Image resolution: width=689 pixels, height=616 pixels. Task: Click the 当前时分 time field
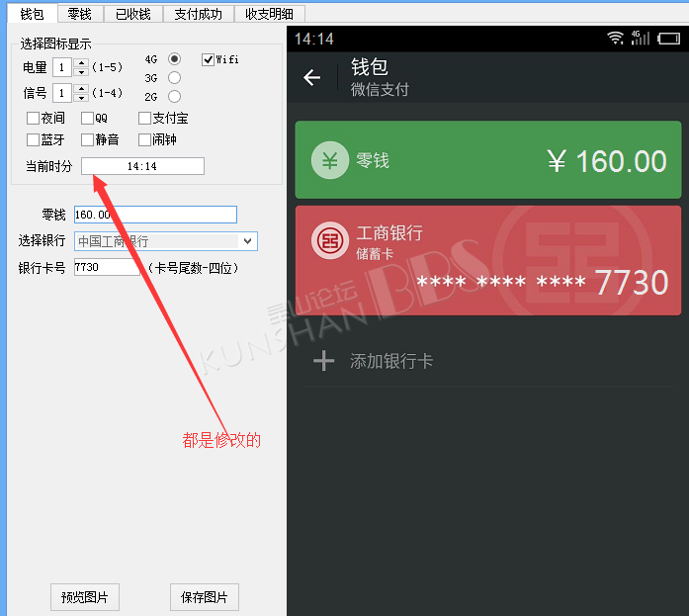coord(142,166)
